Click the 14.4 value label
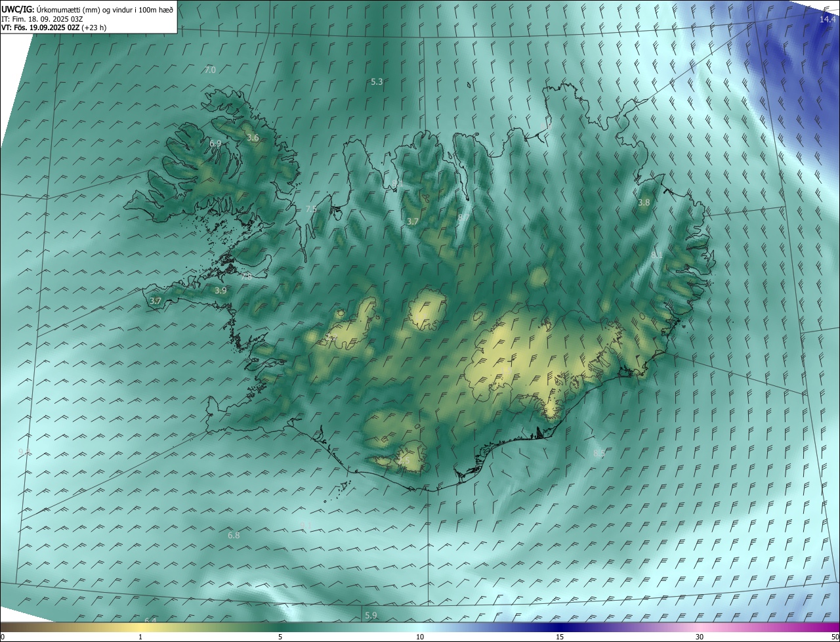The height and width of the screenshot is (642, 840). pyautogui.click(x=828, y=19)
